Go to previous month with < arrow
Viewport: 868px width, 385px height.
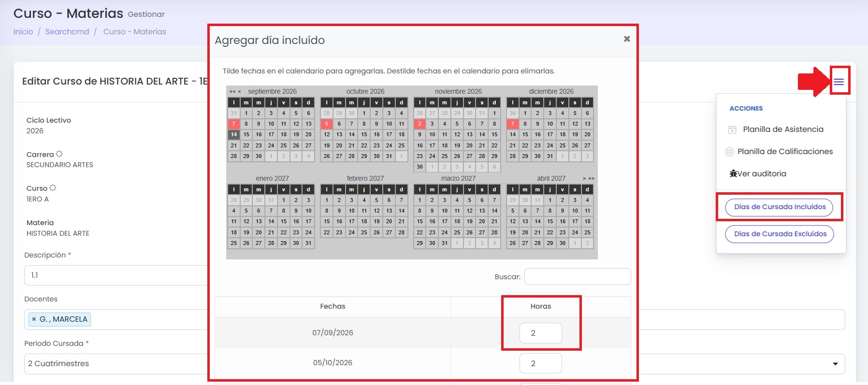239,91
